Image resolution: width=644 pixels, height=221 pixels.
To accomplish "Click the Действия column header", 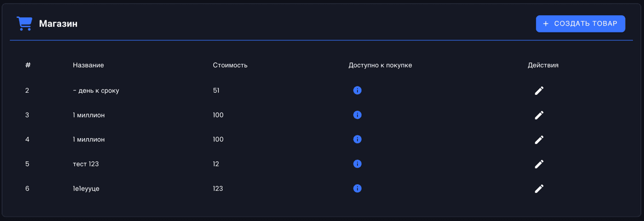I will (543, 65).
